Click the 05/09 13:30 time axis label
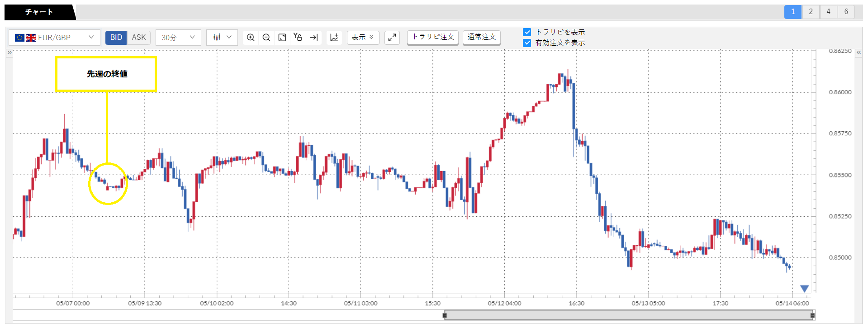The width and height of the screenshot is (868, 329). coord(145,303)
